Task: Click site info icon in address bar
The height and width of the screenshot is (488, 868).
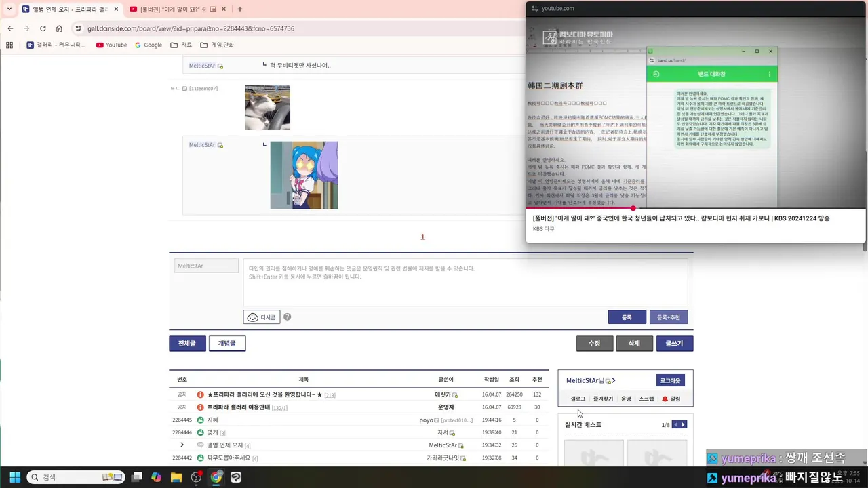Action: pos(79,28)
